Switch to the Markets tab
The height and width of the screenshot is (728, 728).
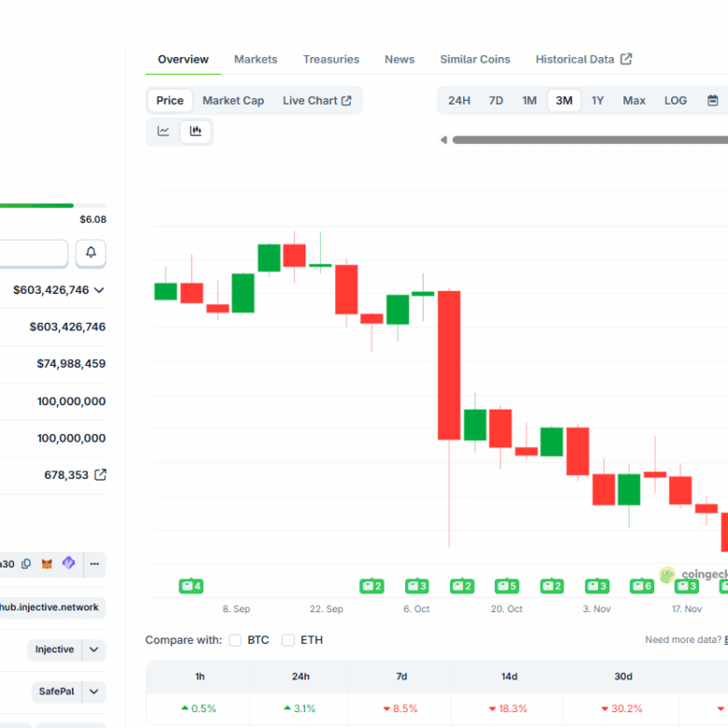[256, 59]
